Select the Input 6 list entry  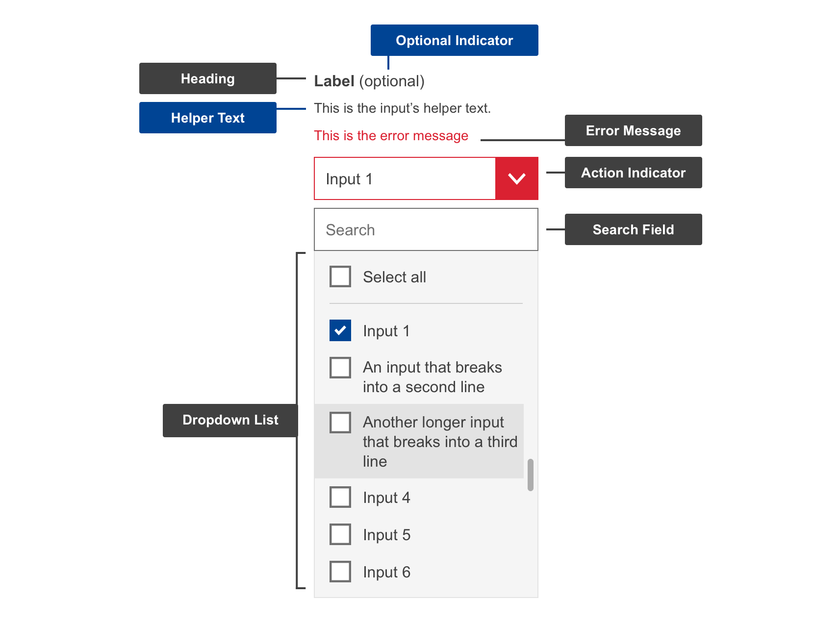pos(387,572)
